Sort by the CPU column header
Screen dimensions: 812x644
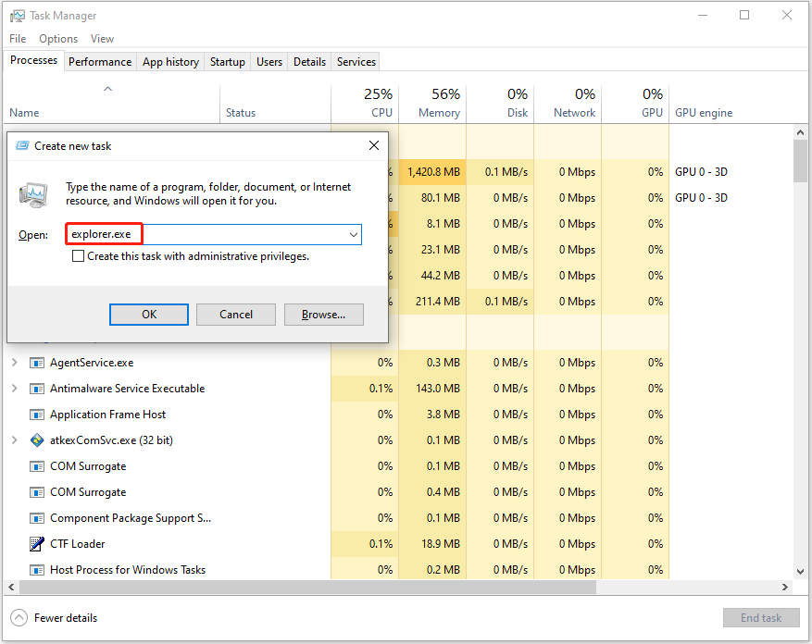365,104
